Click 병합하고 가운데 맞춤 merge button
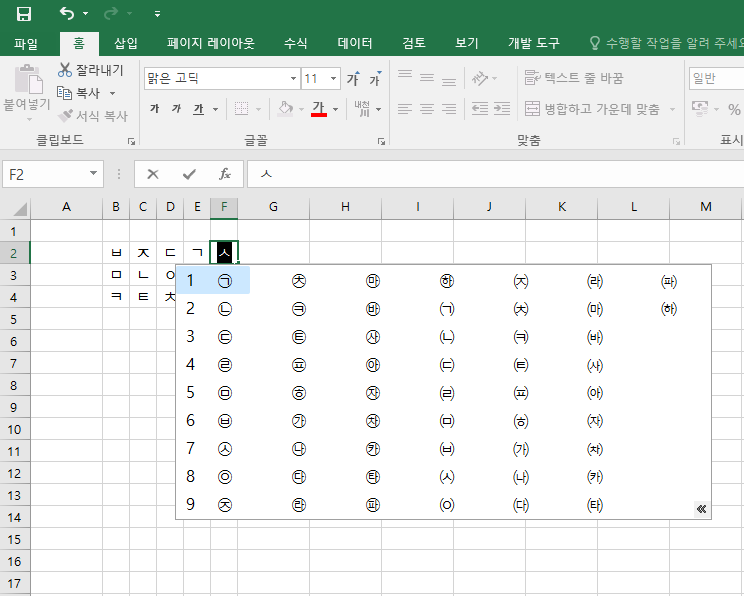The width and height of the screenshot is (744, 596). 593,109
